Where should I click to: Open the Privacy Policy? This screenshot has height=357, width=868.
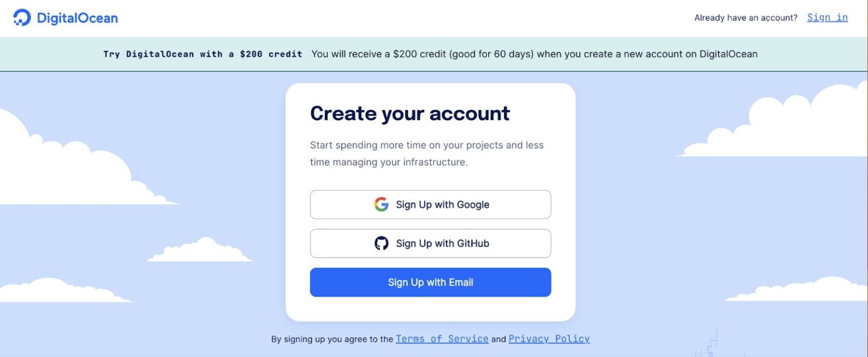549,338
